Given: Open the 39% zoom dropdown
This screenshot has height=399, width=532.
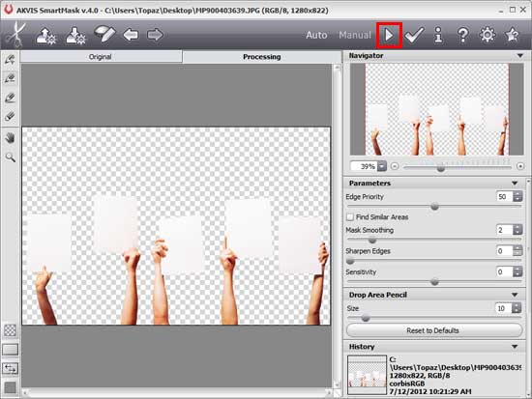Looking at the screenshot, I should pyautogui.click(x=382, y=166).
